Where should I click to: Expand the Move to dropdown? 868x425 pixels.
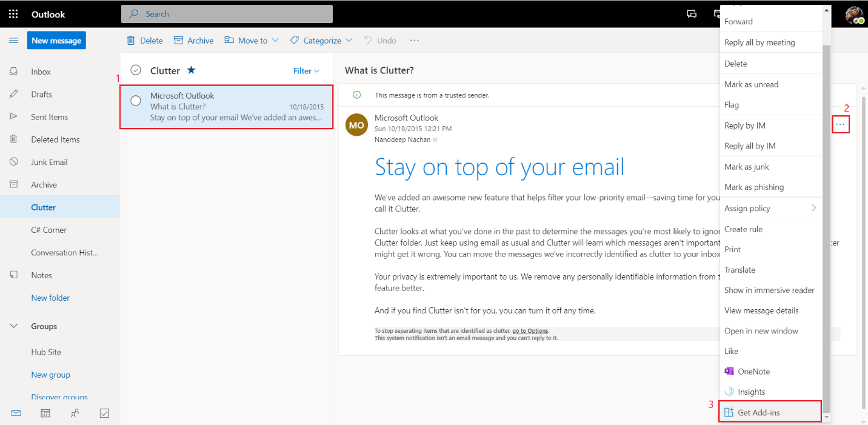[252, 41]
